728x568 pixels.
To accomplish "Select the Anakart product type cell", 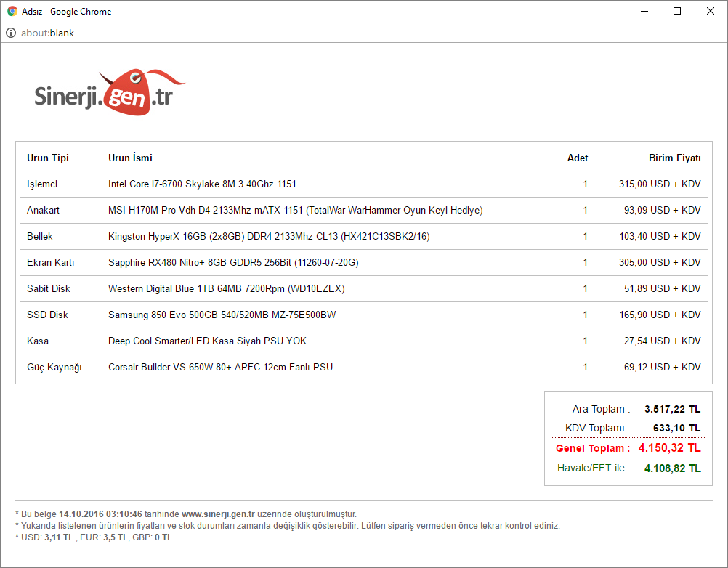I will [43, 210].
